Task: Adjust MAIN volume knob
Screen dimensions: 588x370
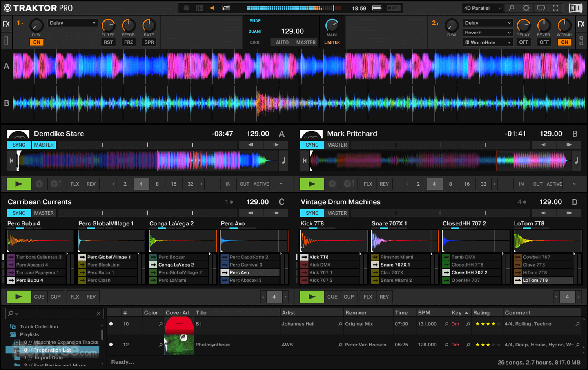Action: (332, 25)
